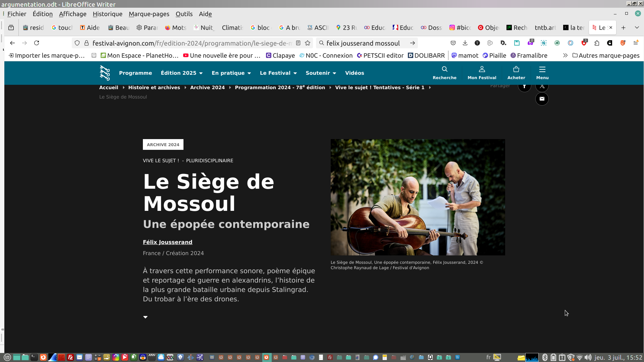Click the festival logo in header
Image resolution: width=644 pixels, height=362 pixels.
pos(105,73)
